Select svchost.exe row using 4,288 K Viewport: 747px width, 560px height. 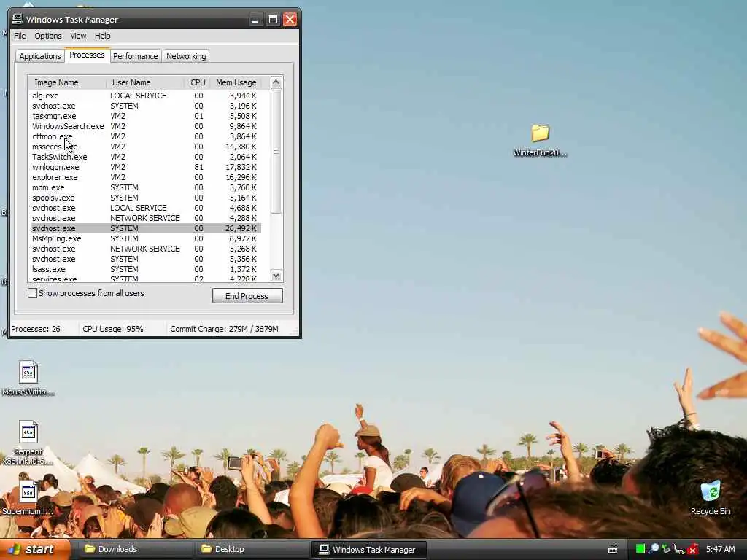coord(145,218)
